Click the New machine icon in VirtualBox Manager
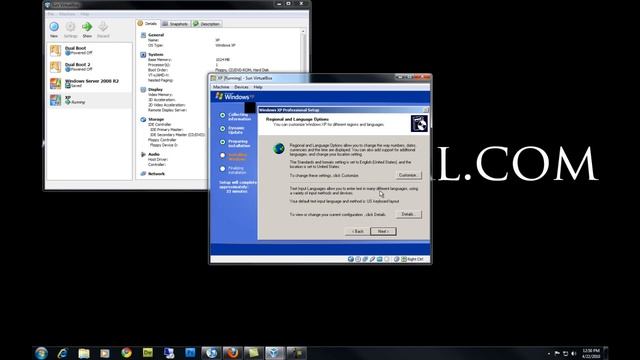The image size is (640, 360). [x=54, y=27]
